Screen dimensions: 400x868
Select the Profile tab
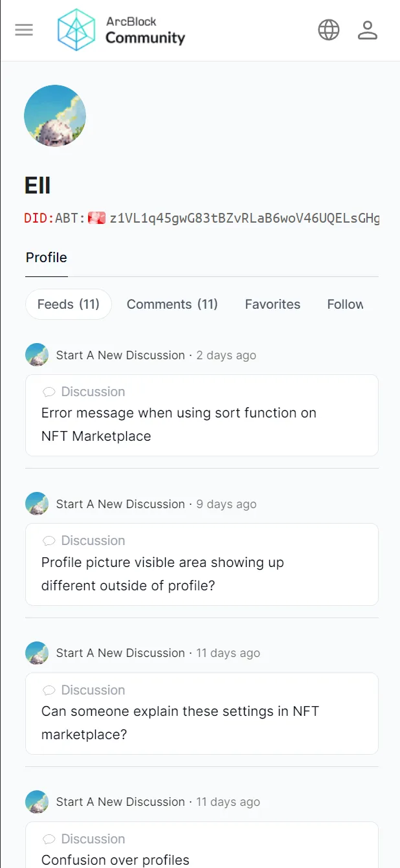[x=47, y=258]
